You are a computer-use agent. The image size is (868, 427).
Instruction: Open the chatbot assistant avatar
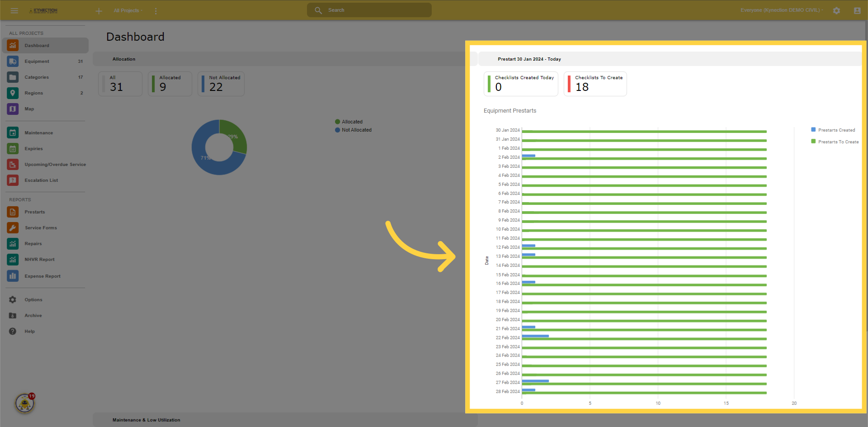tap(24, 403)
